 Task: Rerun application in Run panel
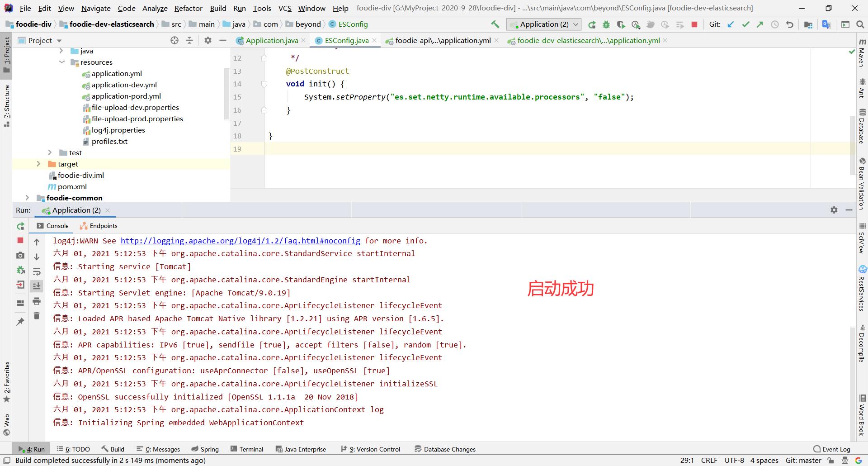[x=20, y=226]
